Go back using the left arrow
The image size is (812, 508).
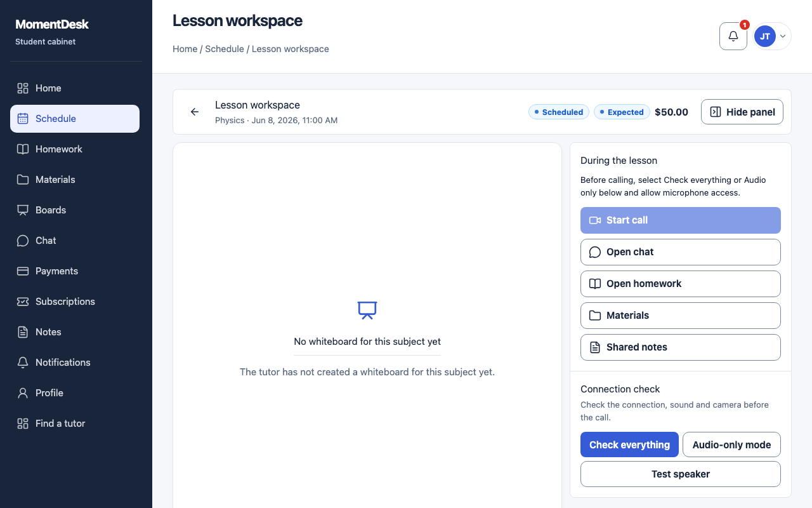point(195,112)
